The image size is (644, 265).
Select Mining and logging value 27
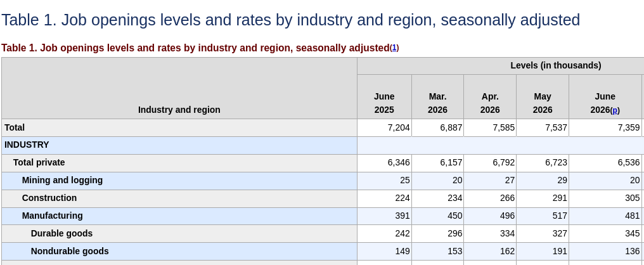pos(510,180)
